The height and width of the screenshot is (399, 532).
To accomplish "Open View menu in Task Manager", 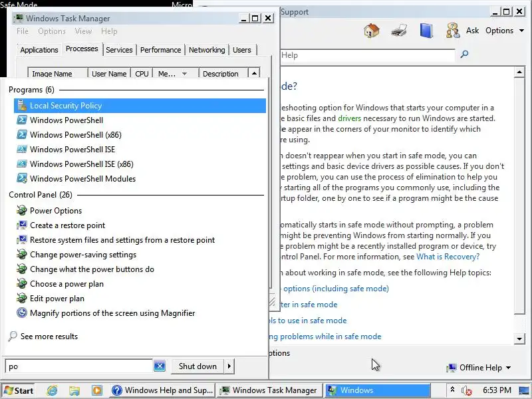I will coord(83,31).
